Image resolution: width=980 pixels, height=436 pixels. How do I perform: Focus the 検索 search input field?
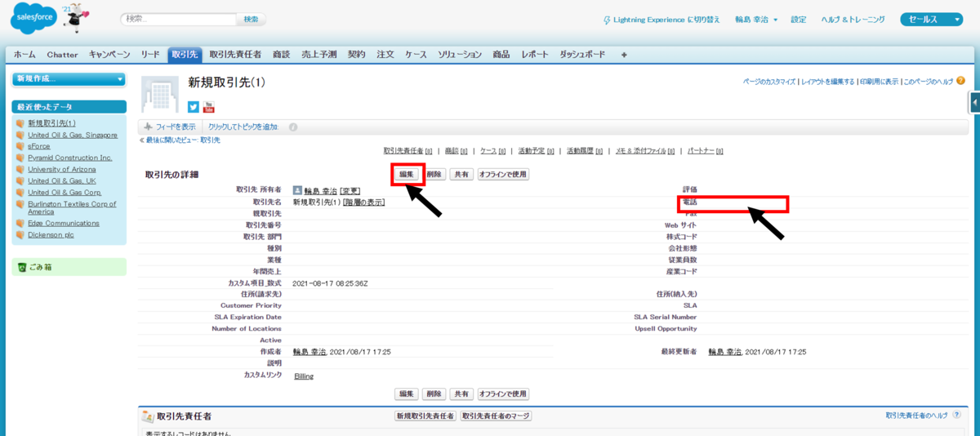[178, 19]
